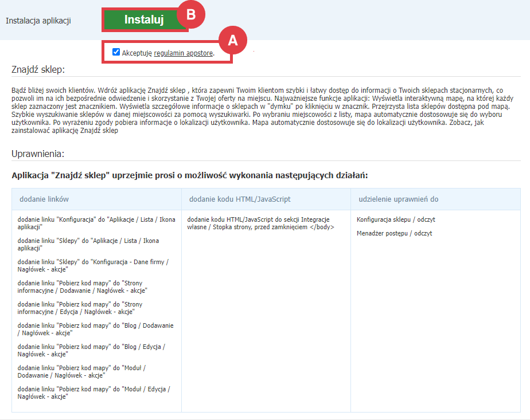The width and height of the screenshot is (530, 420).
Task: Toggle the Akceptuję regulamin checkbox
Action: [116, 53]
